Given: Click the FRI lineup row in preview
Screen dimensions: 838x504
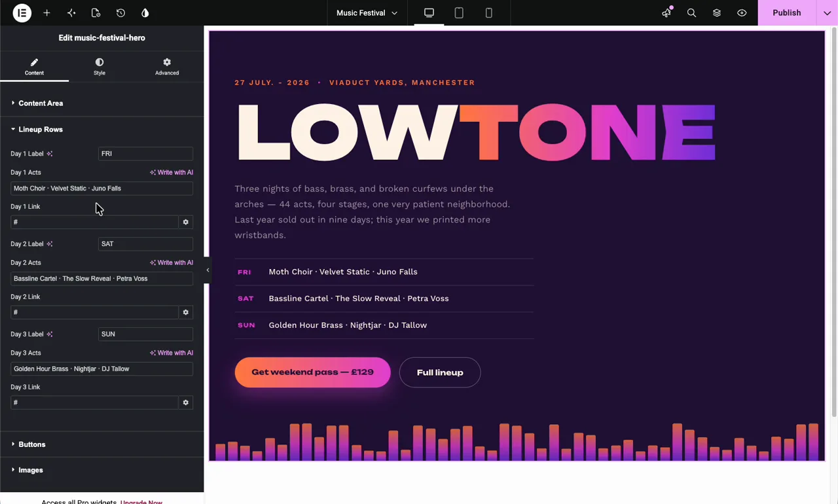Looking at the screenshot, I should pyautogui.click(x=384, y=272).
